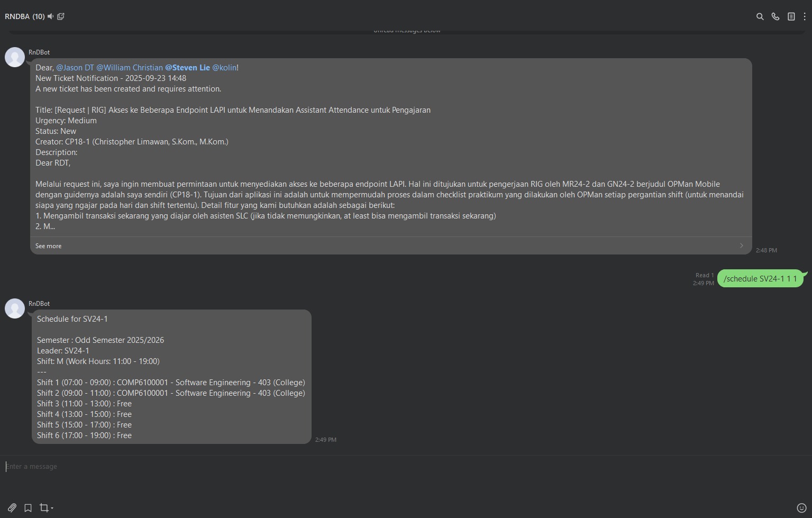The height and width of the screenshot is (518, 812).
Task: Expand RnDBot's message using the right chevron
Action: pos(742,246)
